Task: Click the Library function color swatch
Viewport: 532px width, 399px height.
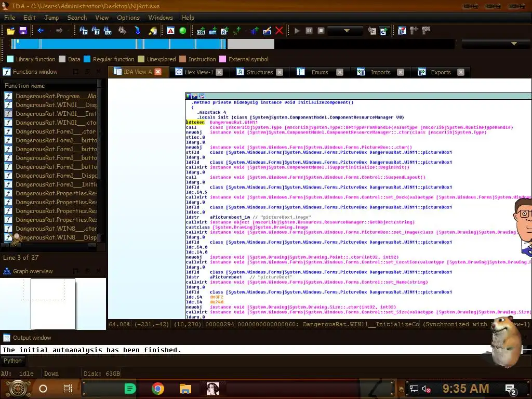Action: tap(10, 59)
